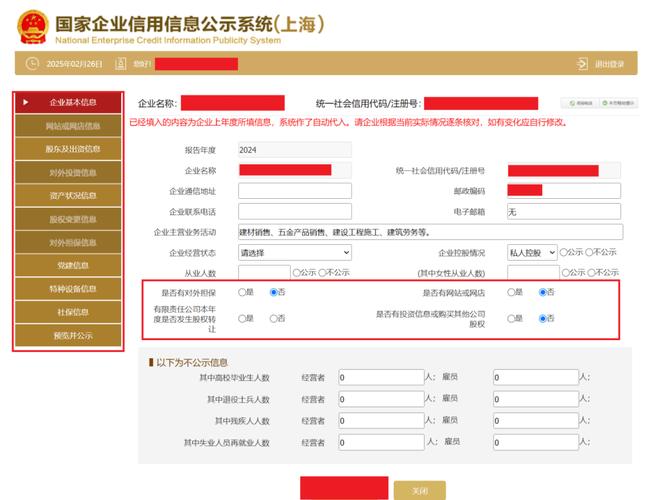Viewport: 655px width, 500px height.
Task: Open the 企业控股情况 dropdown showing 私人控股
Action: pyautogui.click(x=532, y=253)
